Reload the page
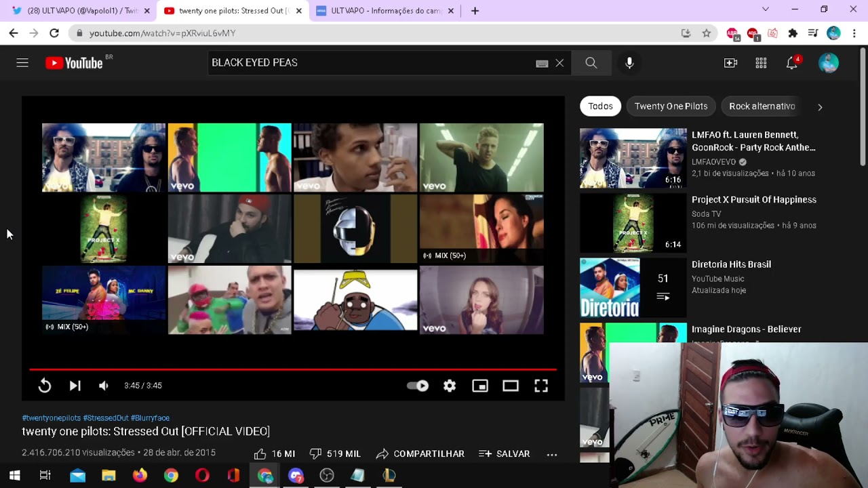Screen dimensions: 868x488 pos(54,33)
